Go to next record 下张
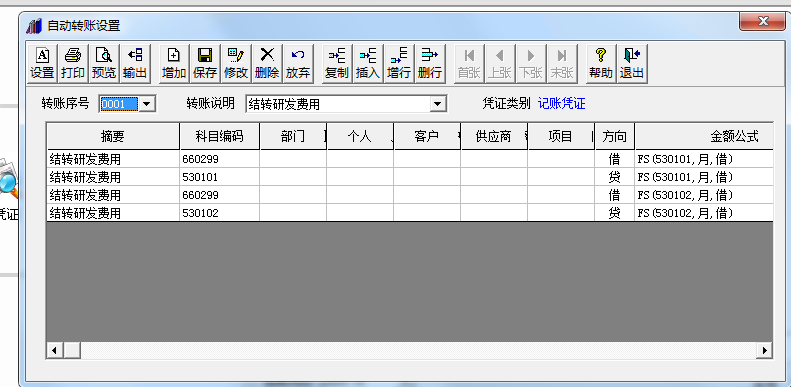The image size is (791, 387). (531, 64)
